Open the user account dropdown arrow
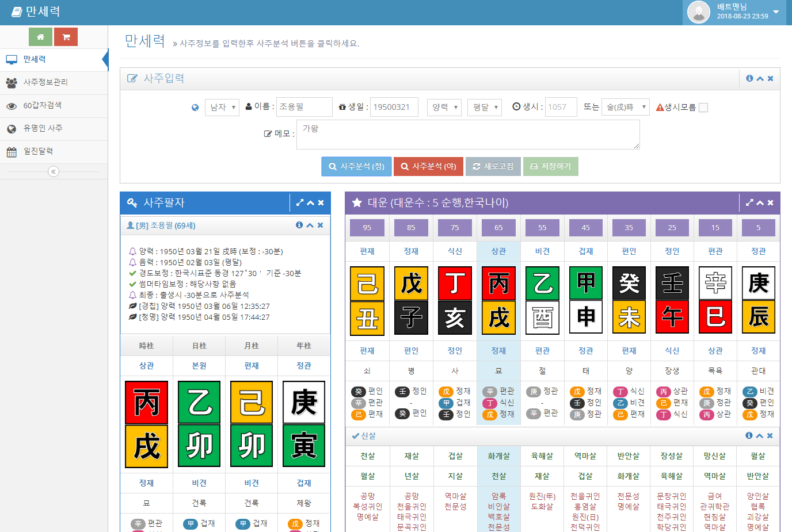The height and width of the screenshot is (532, 792). (776, 12)
